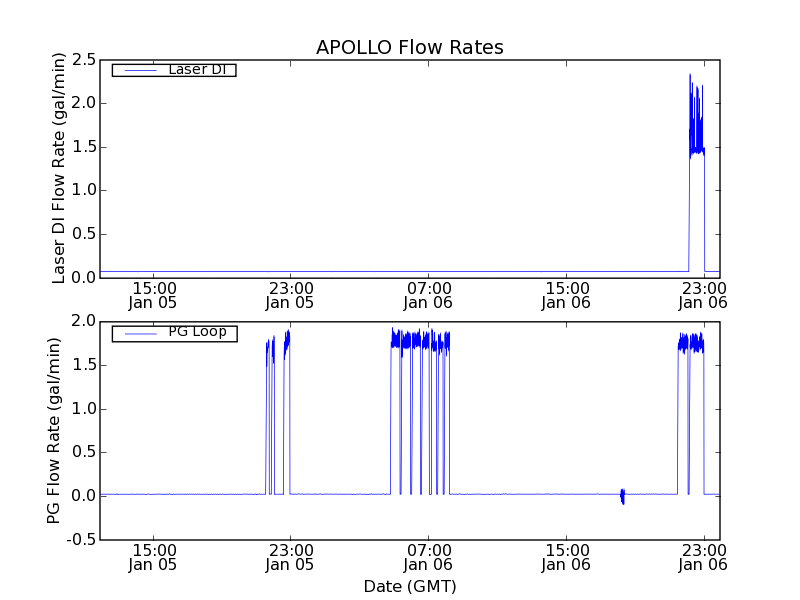
Task: Click the 1.0 tick on Laser DI axis
Action: (x=83, y=191)
